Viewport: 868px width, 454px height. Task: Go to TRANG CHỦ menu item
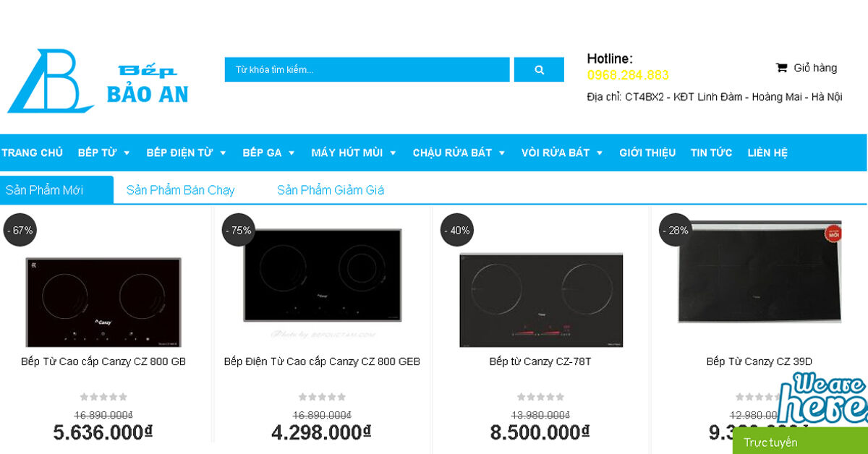pyautogui.click(x=32, y=153)
